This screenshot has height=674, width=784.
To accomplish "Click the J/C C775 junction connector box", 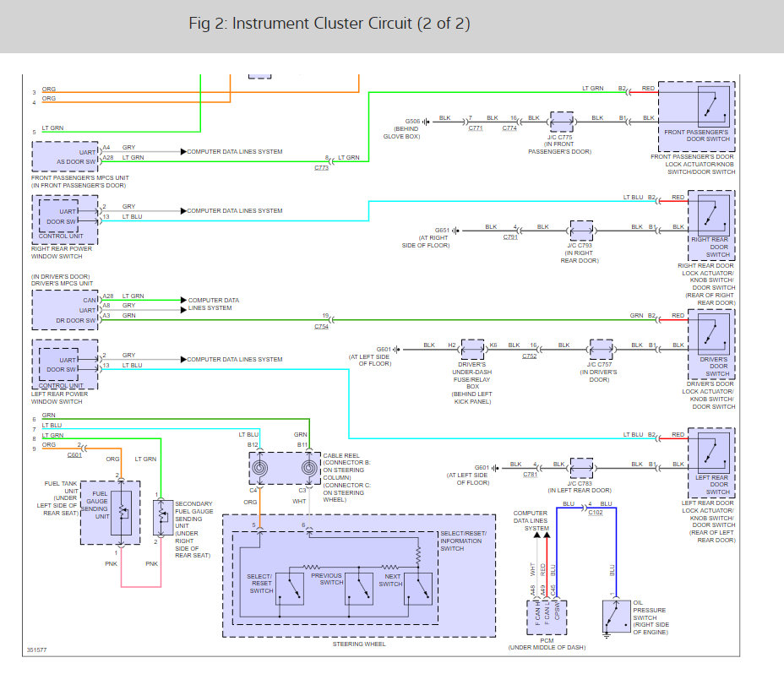I will [x=562, y=122].
